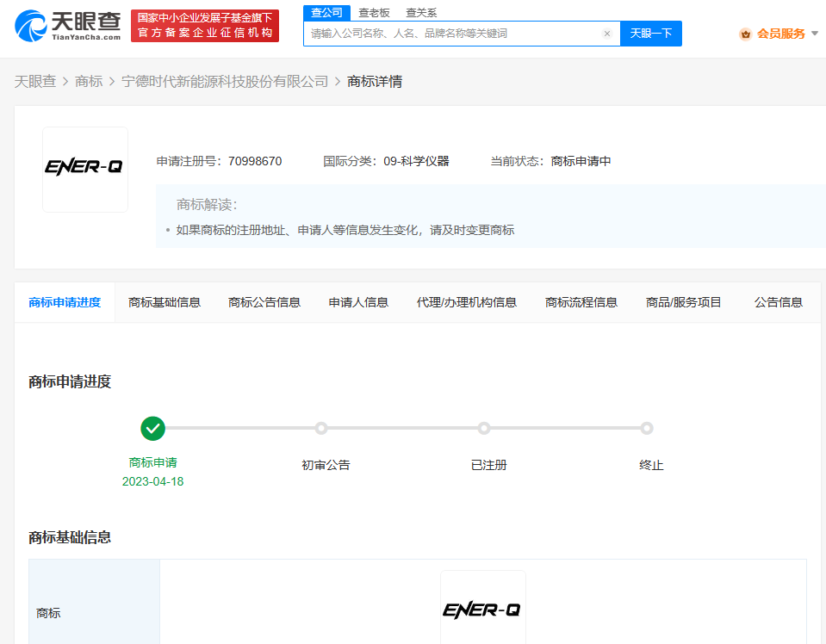The height and width of the screenshot is (644, 826).
Task: Focus the company name search field
Action: click(x=452, y=34)
